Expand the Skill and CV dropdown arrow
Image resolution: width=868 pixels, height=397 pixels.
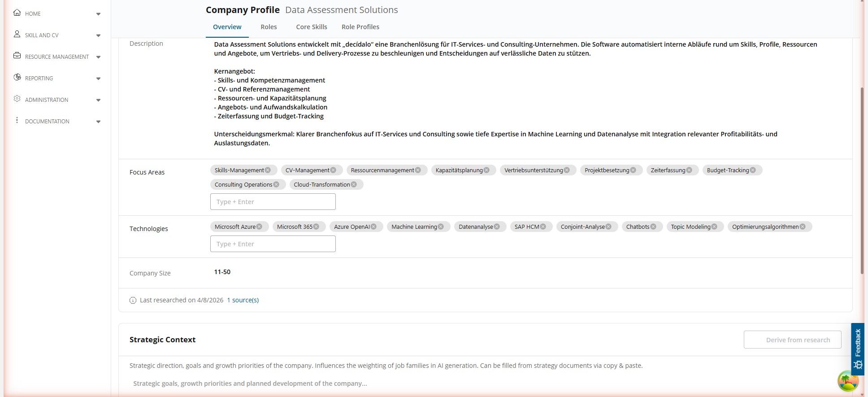click(98, 35)
